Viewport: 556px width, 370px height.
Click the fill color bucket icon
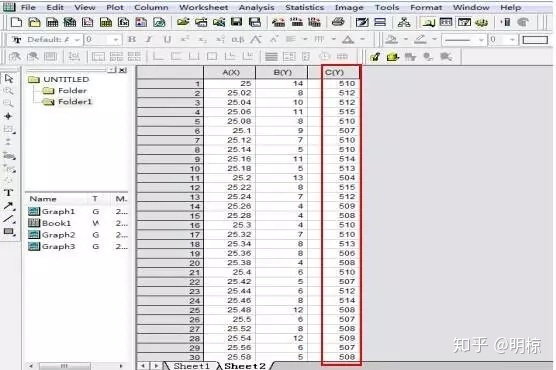[392, 39]
